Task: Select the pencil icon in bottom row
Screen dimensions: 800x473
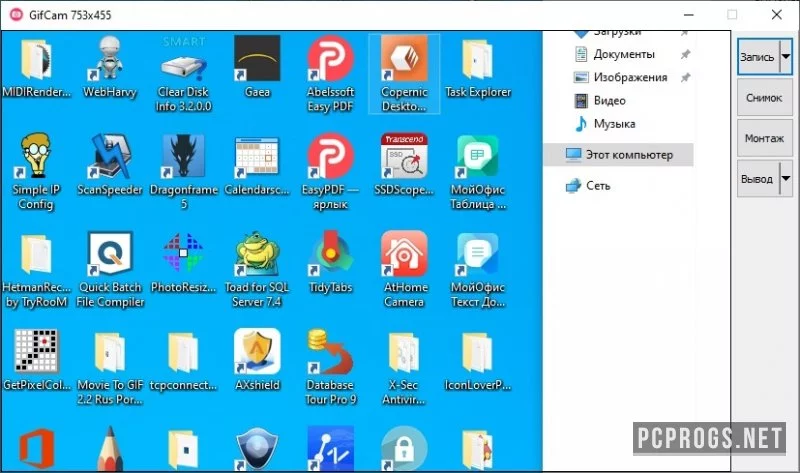Action: [x=110, y=449]
